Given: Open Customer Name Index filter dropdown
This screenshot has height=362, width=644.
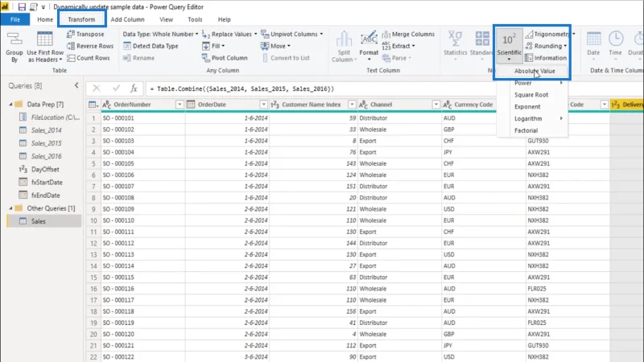Looking at the screenshot, I should pyautogui.click(x=352, y=105).
